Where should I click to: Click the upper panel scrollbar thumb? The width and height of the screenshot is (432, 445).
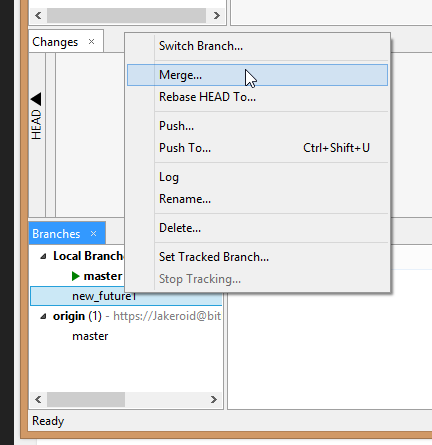126,15
